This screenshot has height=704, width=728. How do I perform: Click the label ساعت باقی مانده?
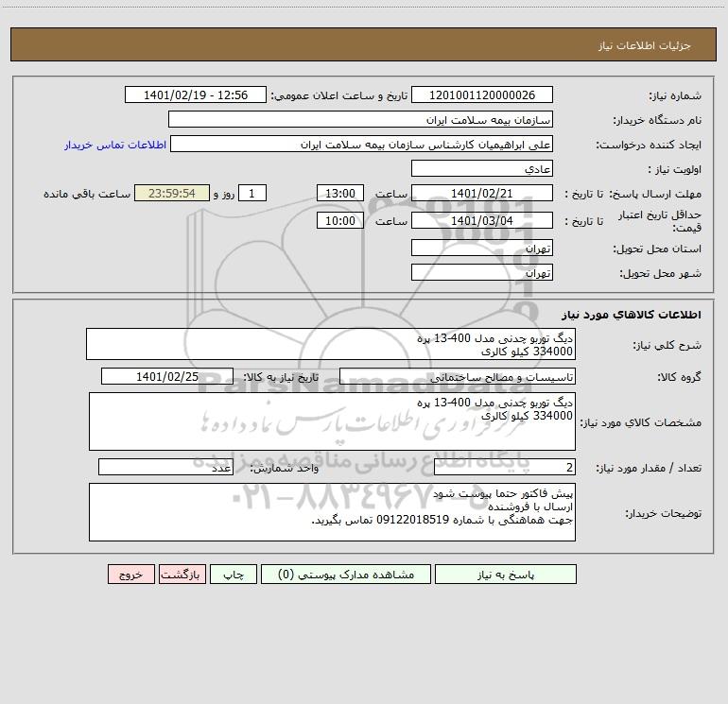click(87, 194)
